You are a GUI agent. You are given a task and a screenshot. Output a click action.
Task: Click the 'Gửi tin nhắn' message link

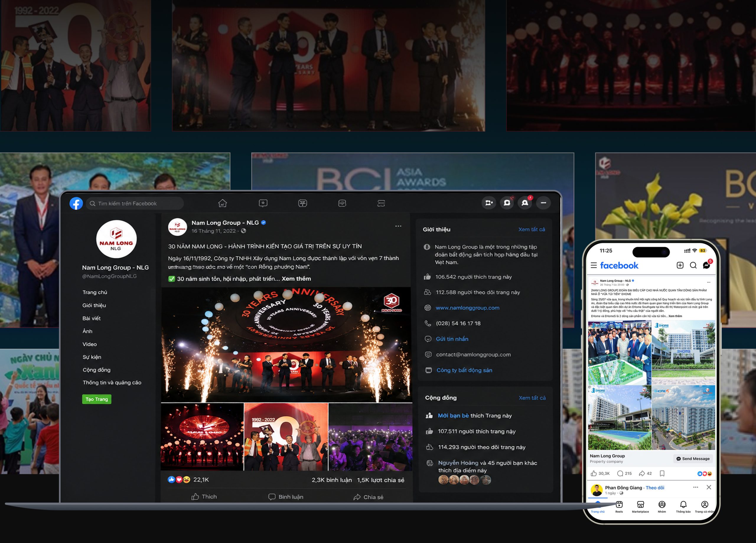point(452,339)
